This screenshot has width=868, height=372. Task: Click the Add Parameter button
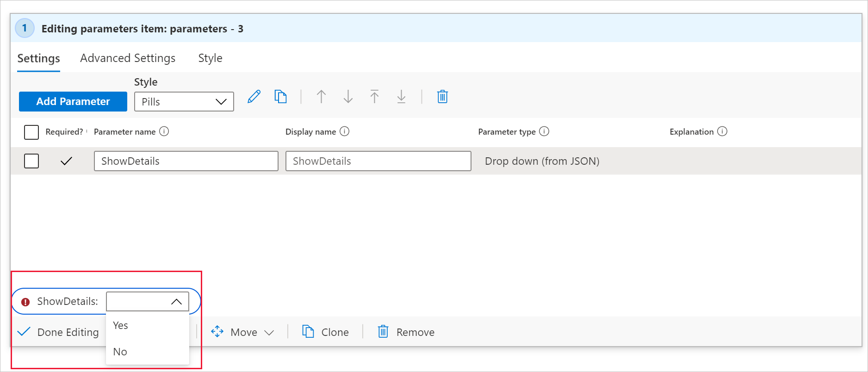(73, 101)
